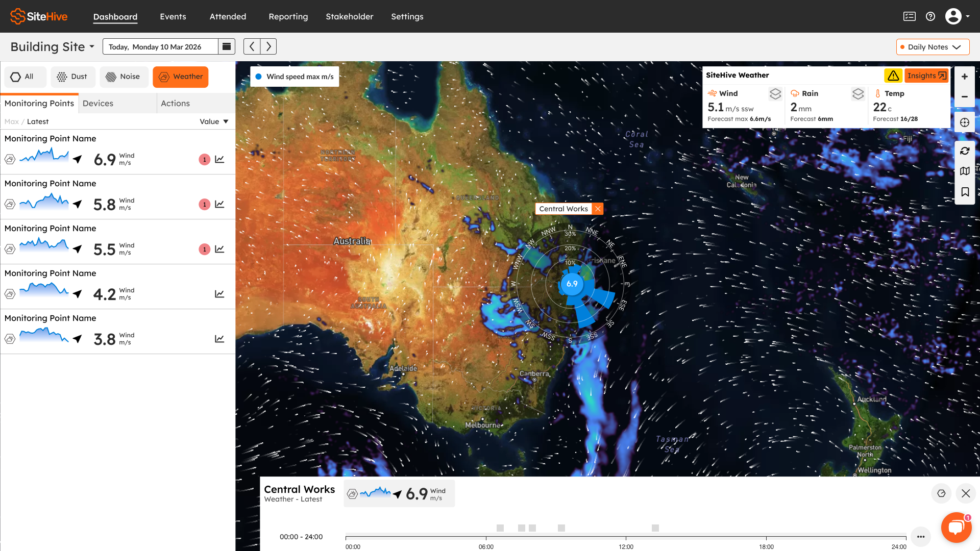980x551 pixels.
Task: Click the Rain forecast 6mm text
Action: click(x=812, y=119)
